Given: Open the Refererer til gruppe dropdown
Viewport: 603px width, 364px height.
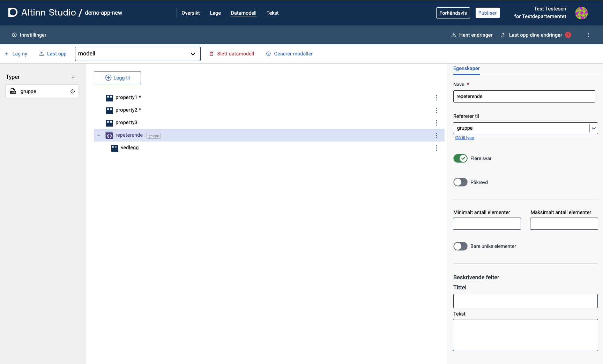Looking at the screenshot, I should pos(526,128).
